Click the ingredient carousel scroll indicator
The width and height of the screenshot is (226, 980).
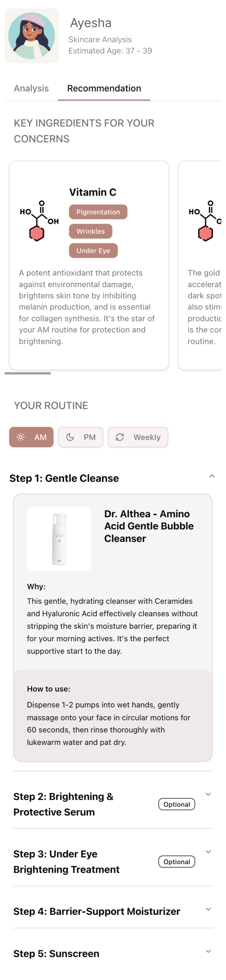[27, 373]
